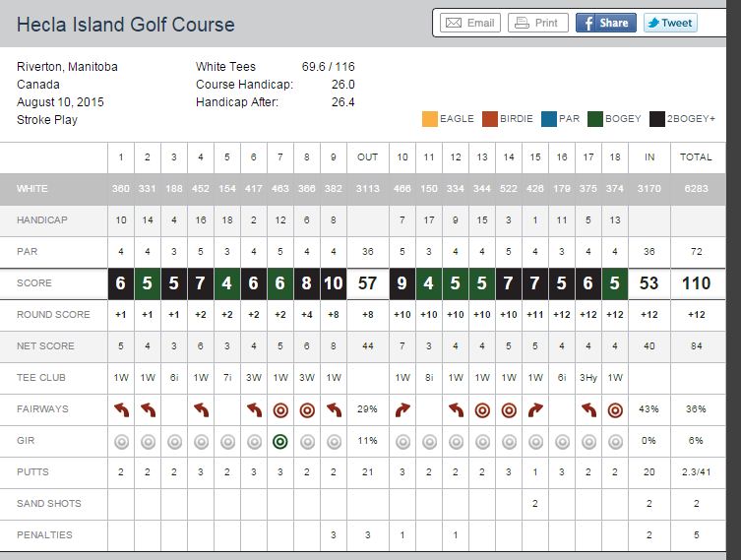
Task: Click hole 15 fairway missed-right arrow icon
Action: (x=535, y=408)
